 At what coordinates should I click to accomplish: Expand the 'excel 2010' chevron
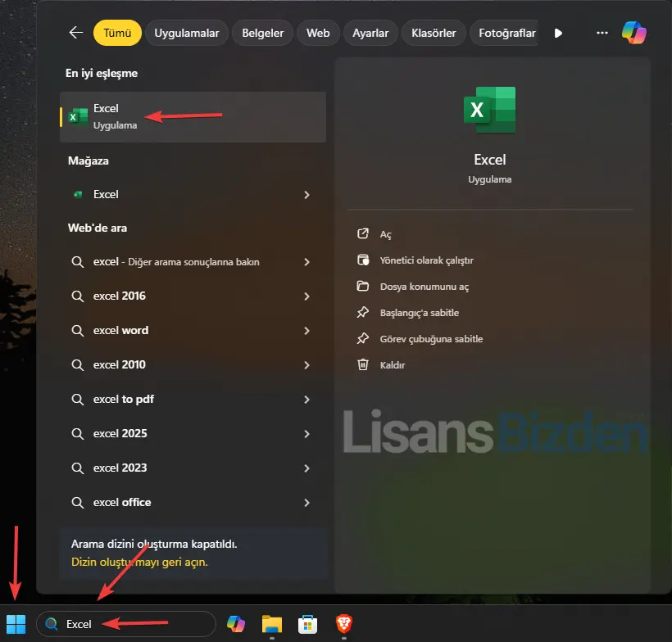tap(306, 365)
